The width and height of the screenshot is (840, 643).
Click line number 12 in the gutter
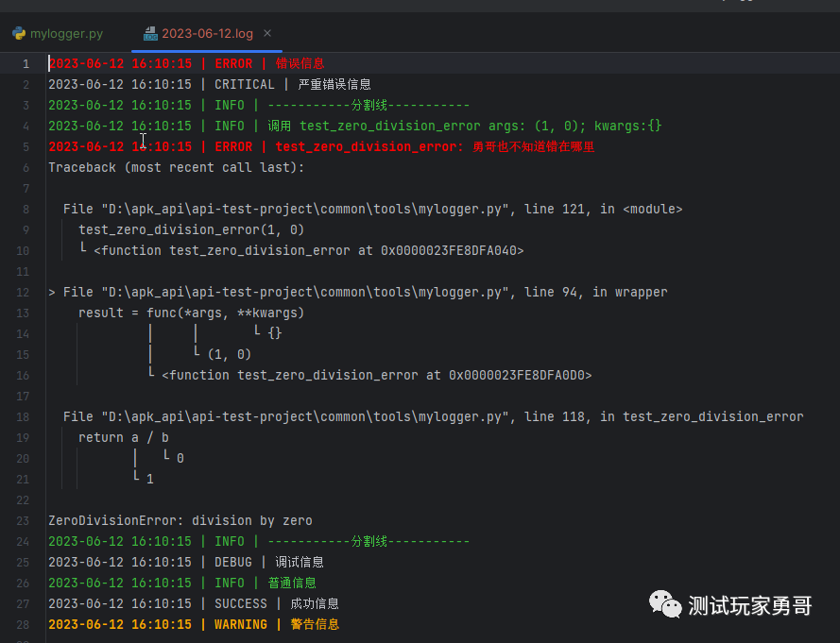tap(23, 293)
